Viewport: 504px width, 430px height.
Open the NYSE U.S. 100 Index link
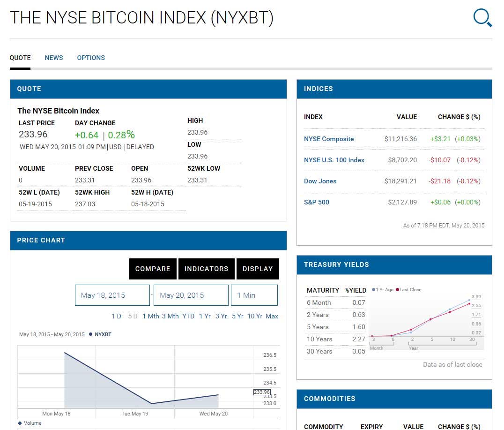coord(334,160)
